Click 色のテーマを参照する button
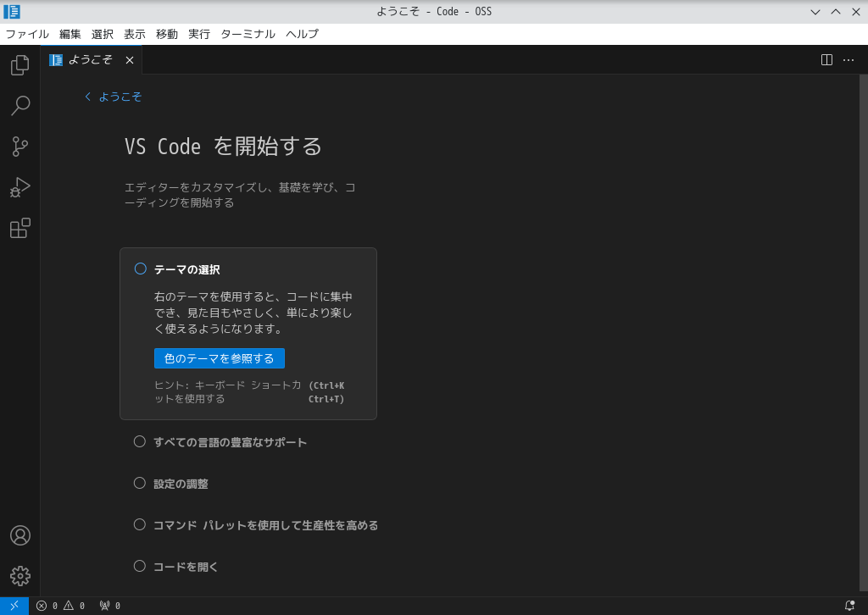The width and height of the screenshot is (868, 615). click(220, 358)
